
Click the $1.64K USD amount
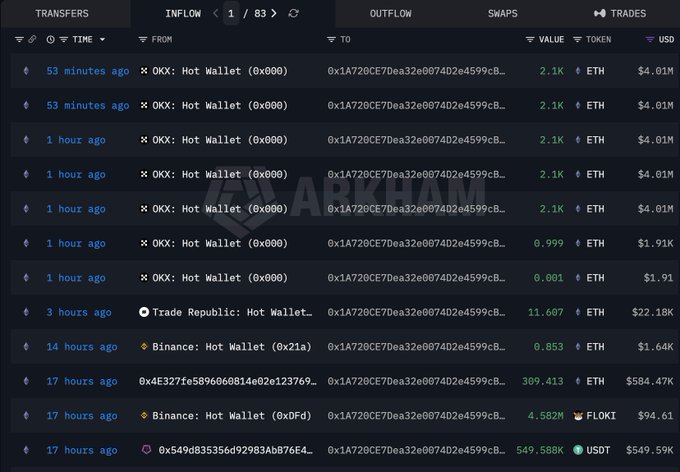pos(656,347)
